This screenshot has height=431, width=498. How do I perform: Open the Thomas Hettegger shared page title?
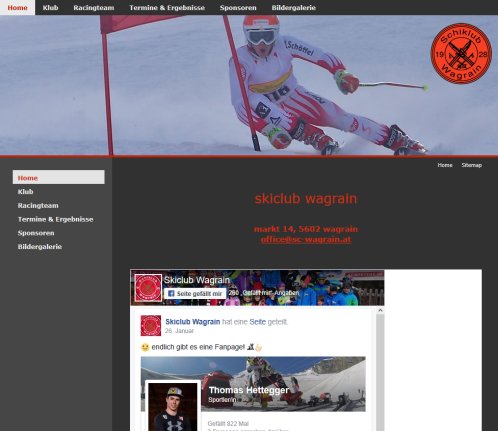click(249, 390)
